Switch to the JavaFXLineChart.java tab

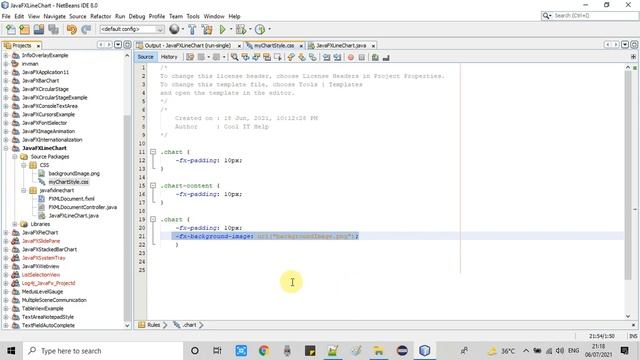(x=341, y=45)
